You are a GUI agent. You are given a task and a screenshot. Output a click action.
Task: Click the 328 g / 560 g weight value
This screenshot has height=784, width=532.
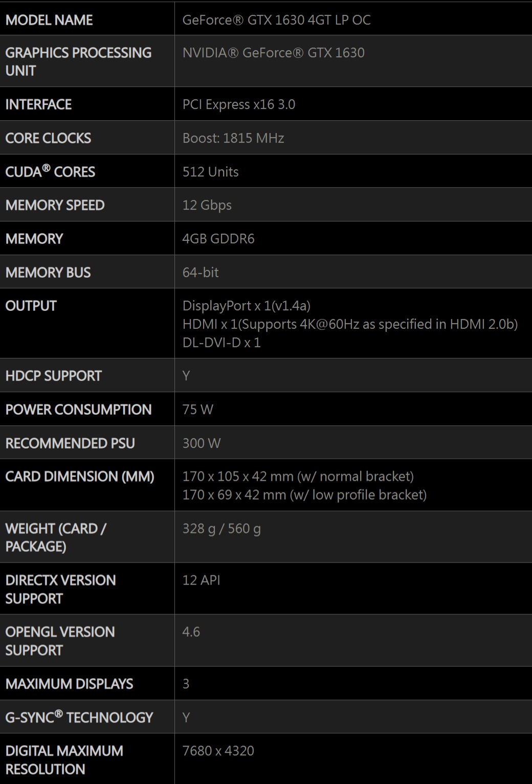[x=221, y=528]
